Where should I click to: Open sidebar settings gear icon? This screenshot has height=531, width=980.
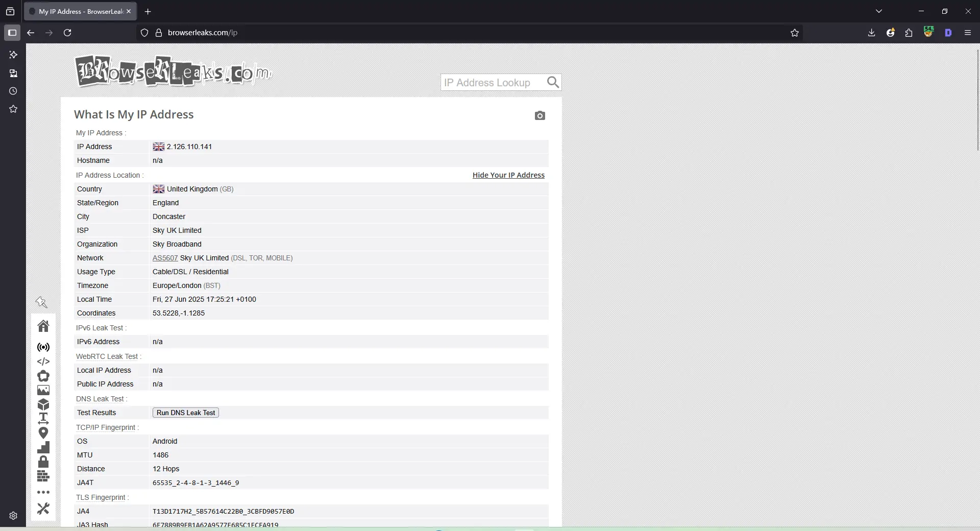(13, 516)
